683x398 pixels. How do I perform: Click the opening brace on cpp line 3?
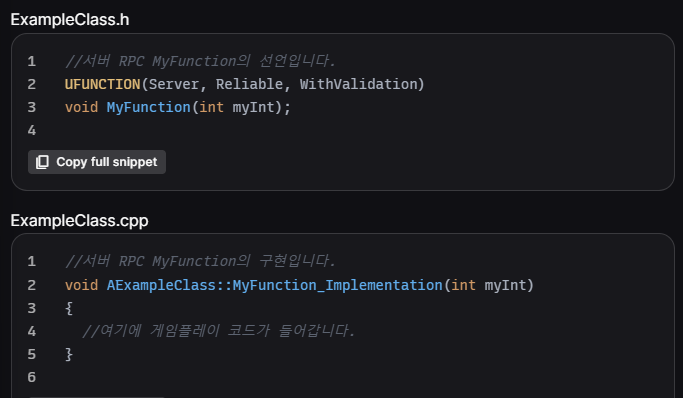click(69, 308)
